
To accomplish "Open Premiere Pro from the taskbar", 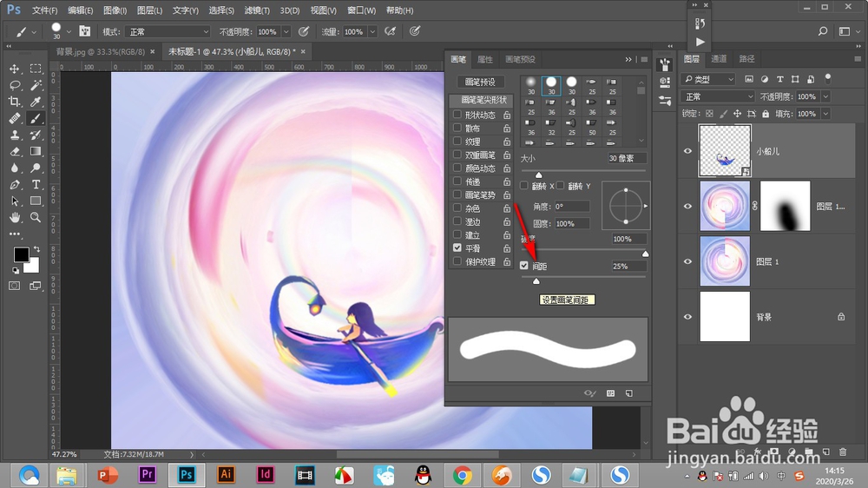I will pyautogui.click(x=148, y=475).
